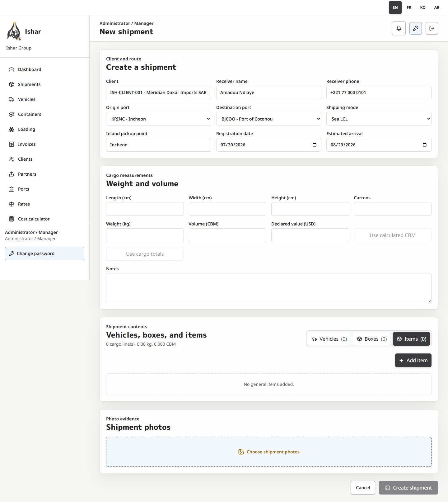Switch language to KO

click(423, 7)
